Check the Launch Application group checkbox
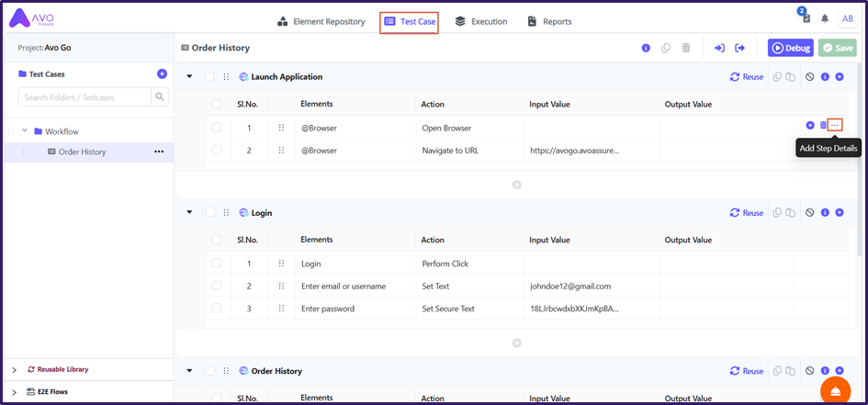The height and width of the screenshot is (405, 868). click(x=210, y=77)
